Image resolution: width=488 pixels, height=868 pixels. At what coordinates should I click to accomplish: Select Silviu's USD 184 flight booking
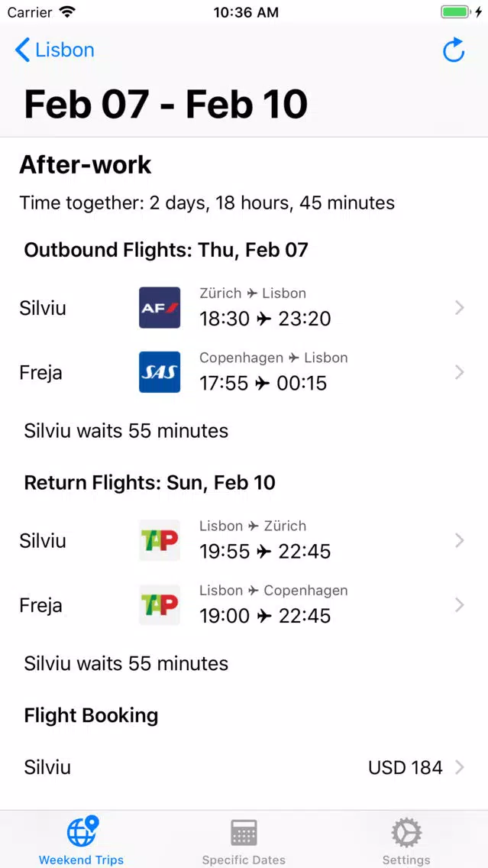pos(244,767)
